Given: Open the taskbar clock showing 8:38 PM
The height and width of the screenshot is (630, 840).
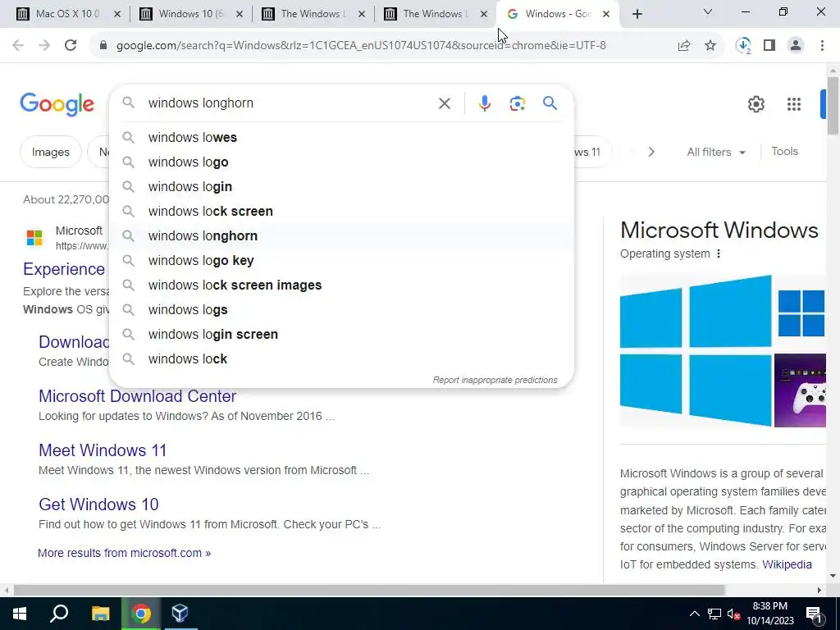Looking at the screenshot, I should (x=769, y=614).
